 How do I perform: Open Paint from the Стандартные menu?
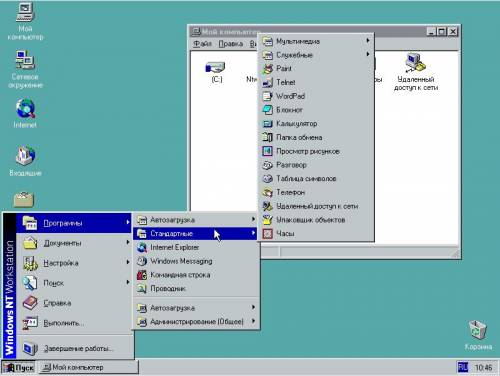[316, 69]
